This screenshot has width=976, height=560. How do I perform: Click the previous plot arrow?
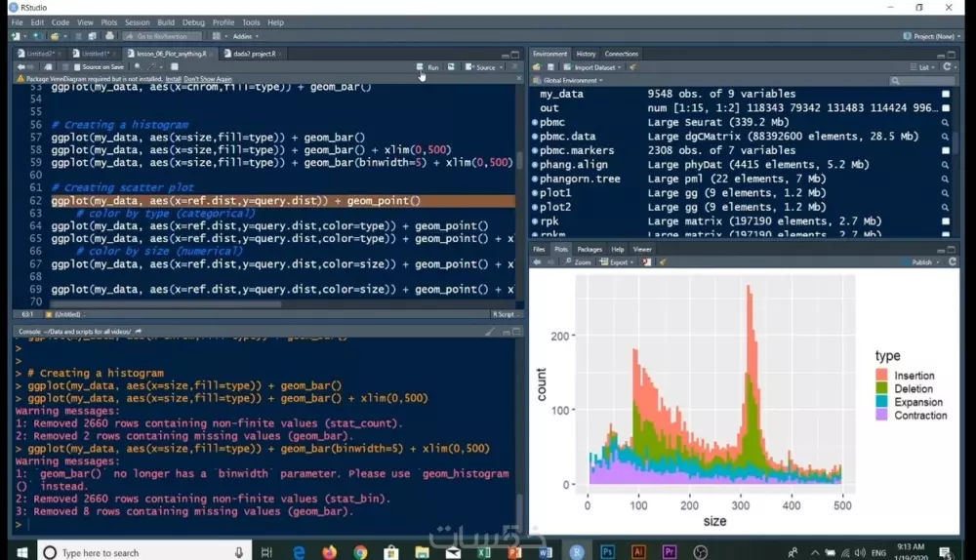537,262
